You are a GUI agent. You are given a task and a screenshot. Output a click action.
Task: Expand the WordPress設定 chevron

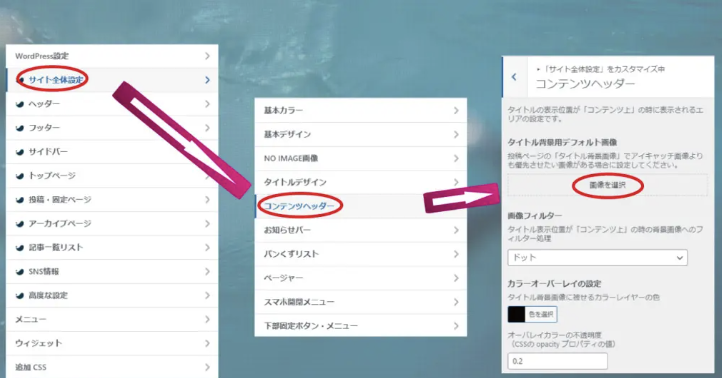207,56
